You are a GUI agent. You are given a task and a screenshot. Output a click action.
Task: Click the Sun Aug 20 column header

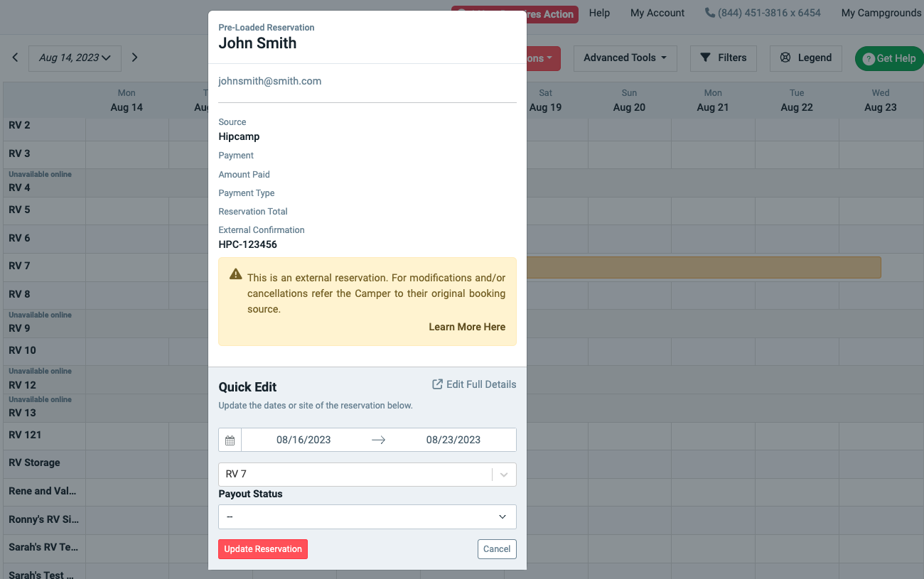click(629, 100)
